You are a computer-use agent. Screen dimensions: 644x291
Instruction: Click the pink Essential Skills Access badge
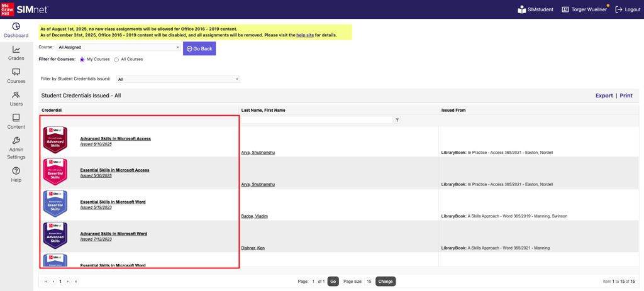point(55,171)
